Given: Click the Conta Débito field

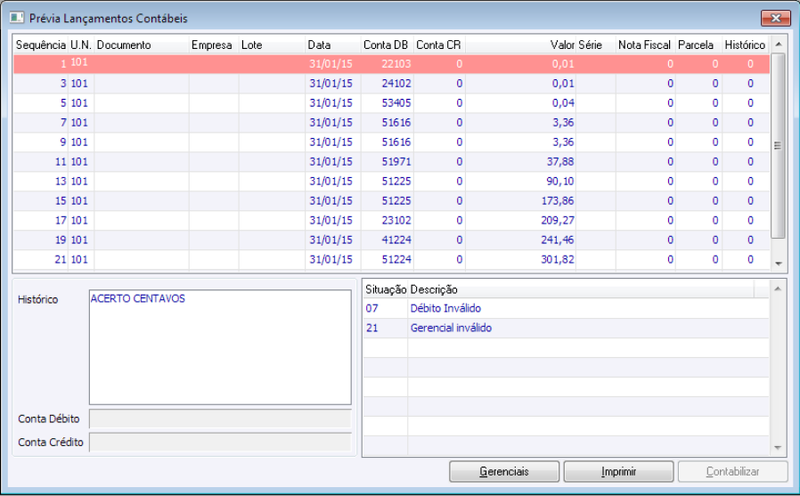Looking at the screenshot, I should (x=220, y=419).
